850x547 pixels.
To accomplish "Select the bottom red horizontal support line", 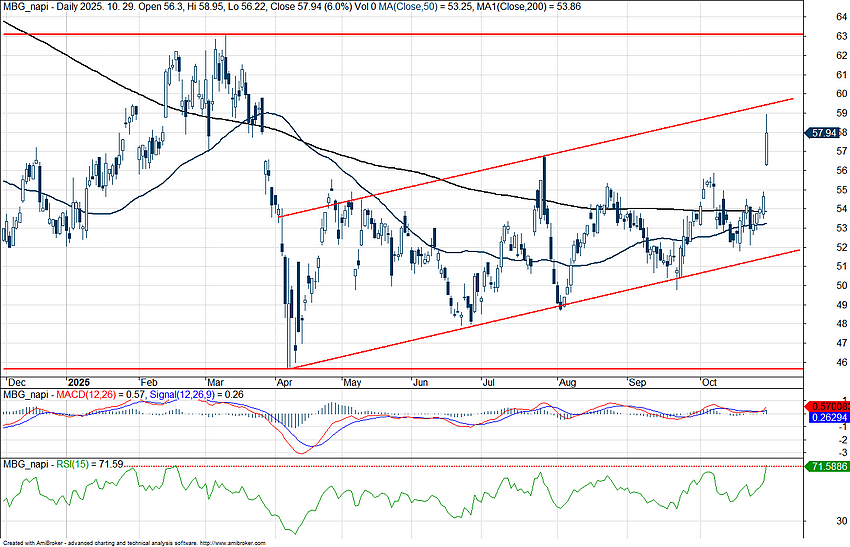I will pos(400,368).
